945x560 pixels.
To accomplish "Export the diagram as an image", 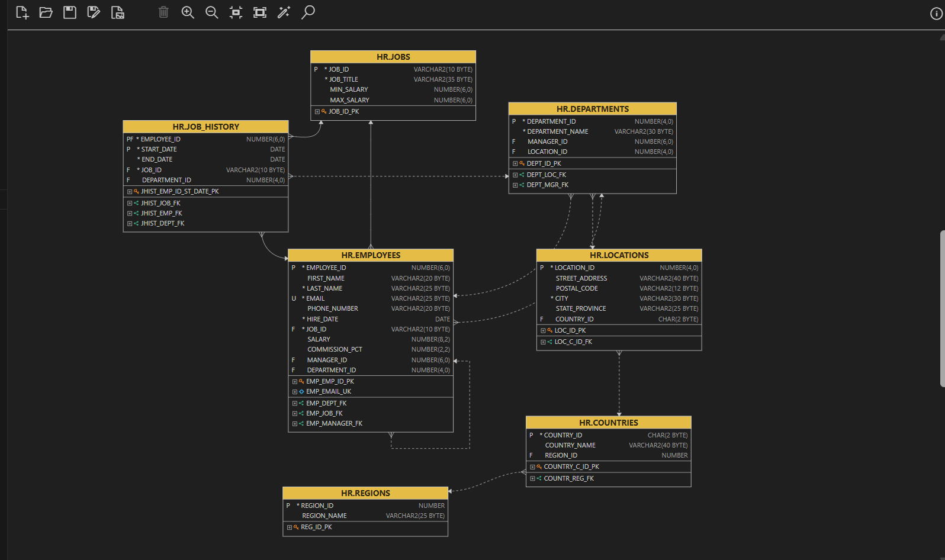I will pos(118,12).
